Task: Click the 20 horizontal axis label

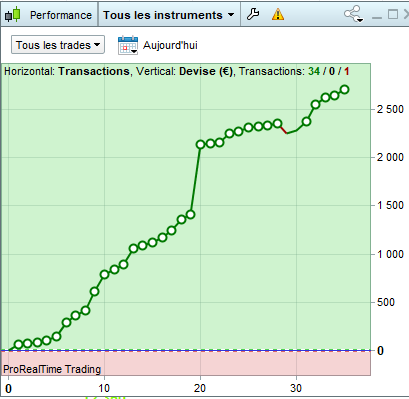Action: (x=200, y=388)
